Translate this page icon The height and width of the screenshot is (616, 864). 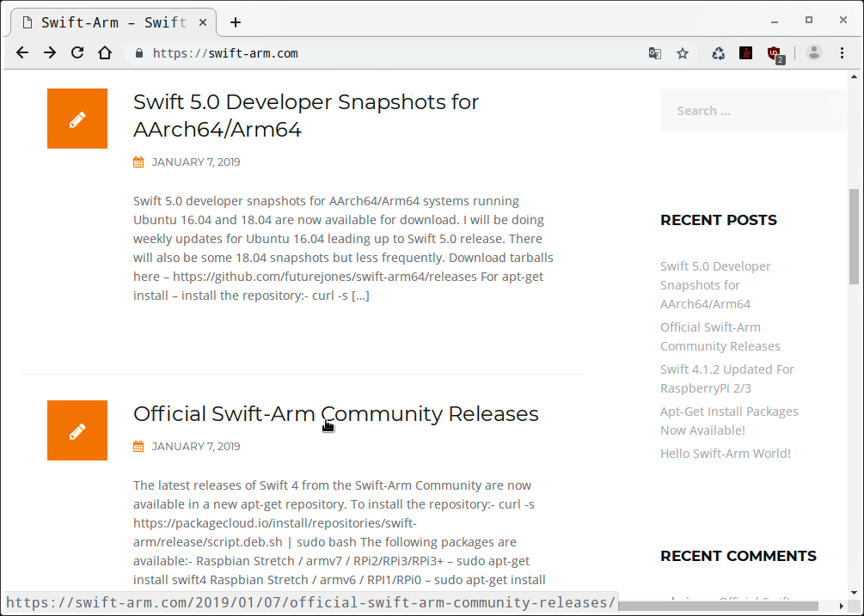[x=654, y=53]
